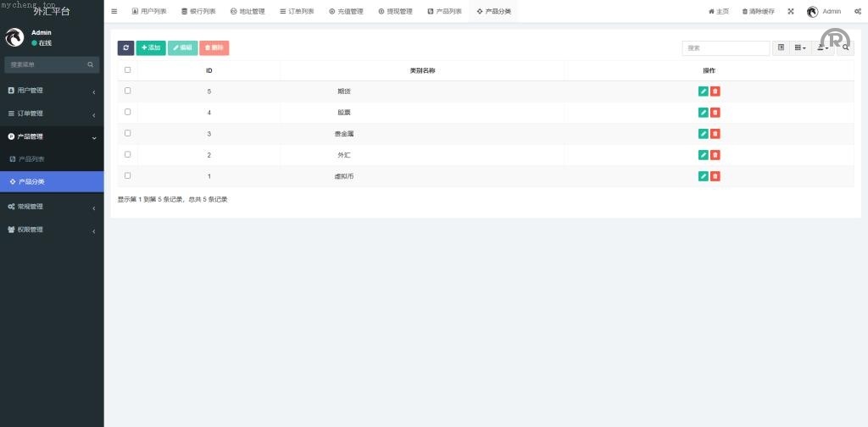868x427 pixels.
Task: Expand the 权限管理 sidebar menu
Action: (x=51, y=230)
